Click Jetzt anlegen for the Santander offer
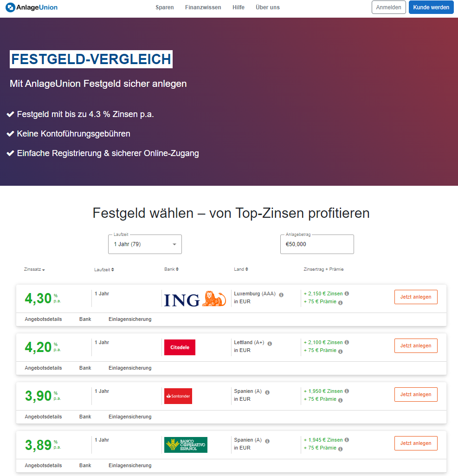 [x=415, y=394]
